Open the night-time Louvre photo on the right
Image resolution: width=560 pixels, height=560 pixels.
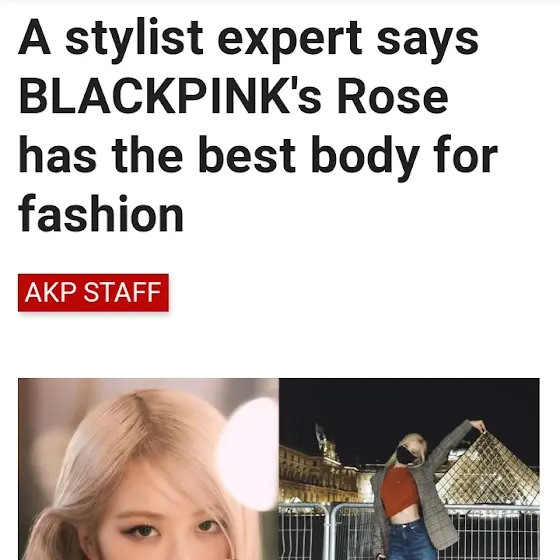pos(409,469)
